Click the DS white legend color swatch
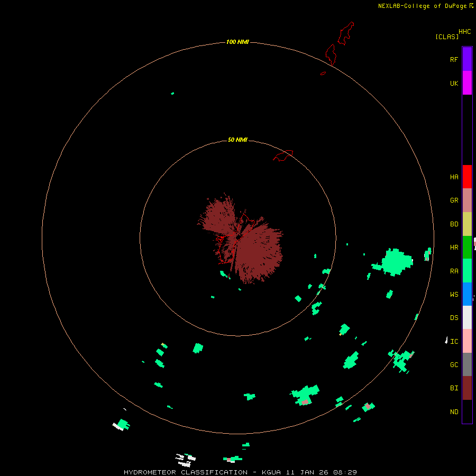Viewport: 476px width, 476px height. pos(467,317)
